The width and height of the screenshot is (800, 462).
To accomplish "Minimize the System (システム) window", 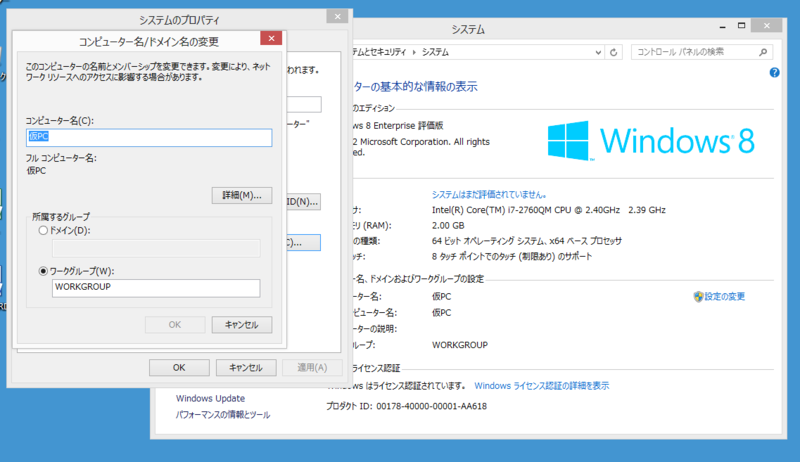I will click(722, 26).
